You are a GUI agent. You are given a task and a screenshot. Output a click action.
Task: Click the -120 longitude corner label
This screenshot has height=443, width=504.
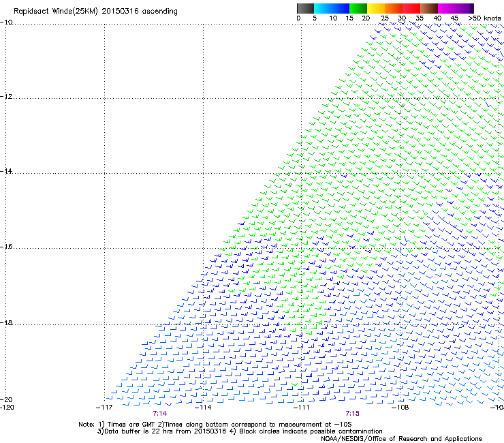coord(7,408)
